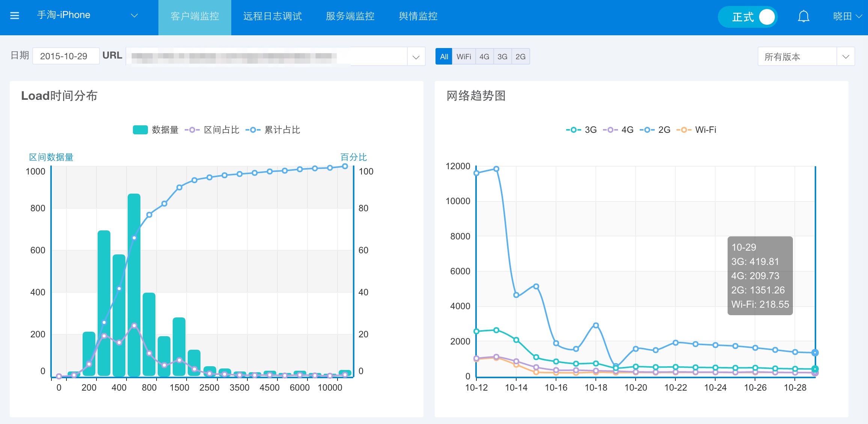Click the 10-20 x-axis label
868x424 pixels.
636,388
